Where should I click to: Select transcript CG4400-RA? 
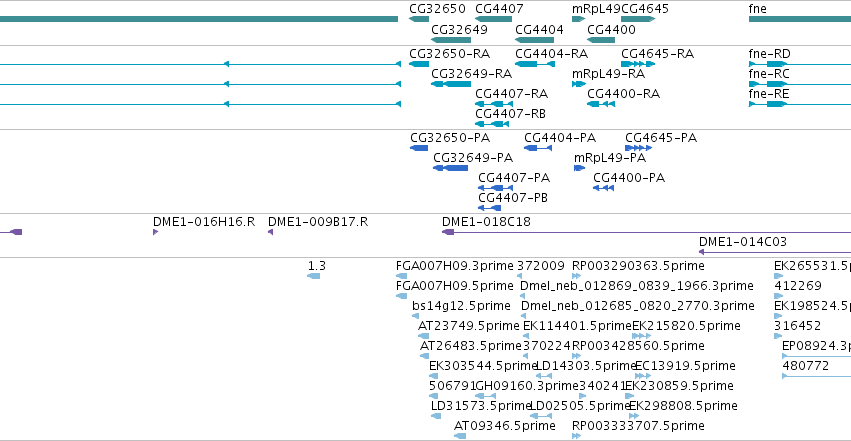click(x=601, y=104)
